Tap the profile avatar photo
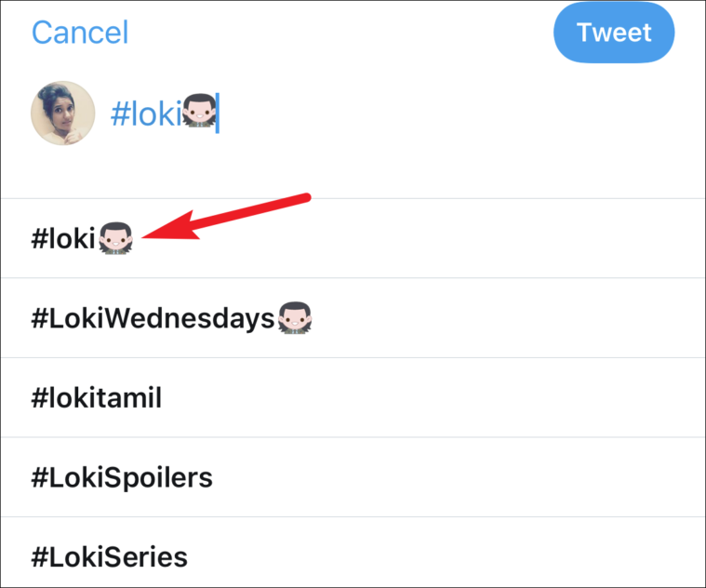Image resolution: width=706 pixels, height=588 pixels. click(62, 114)
